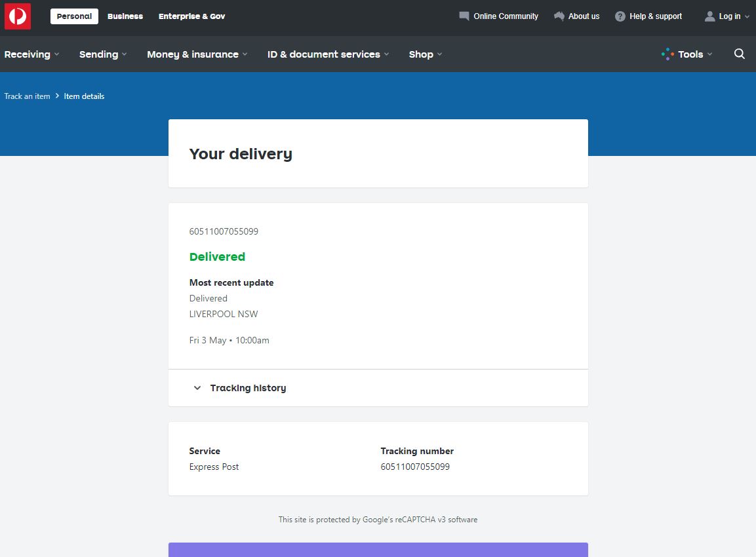Click the Tools colorful dots icon
Screen dimensions: 756x557
point(667,54)
